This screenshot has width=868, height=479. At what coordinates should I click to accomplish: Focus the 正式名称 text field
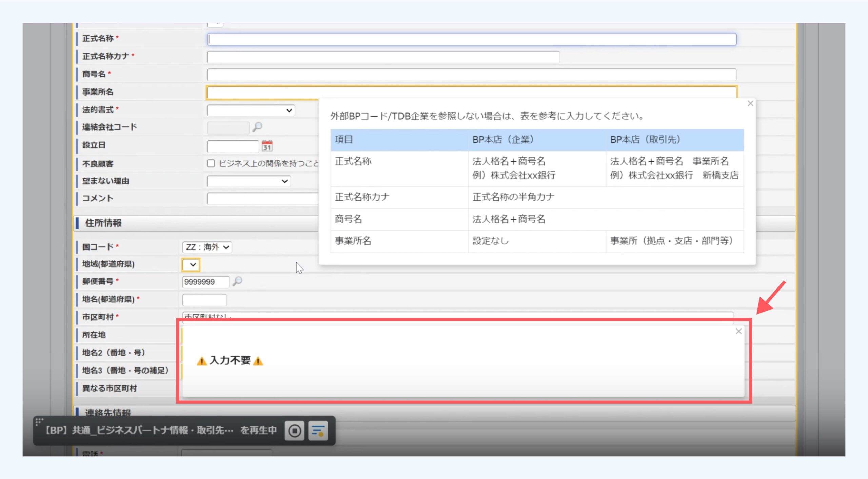[x=471, y=39]
